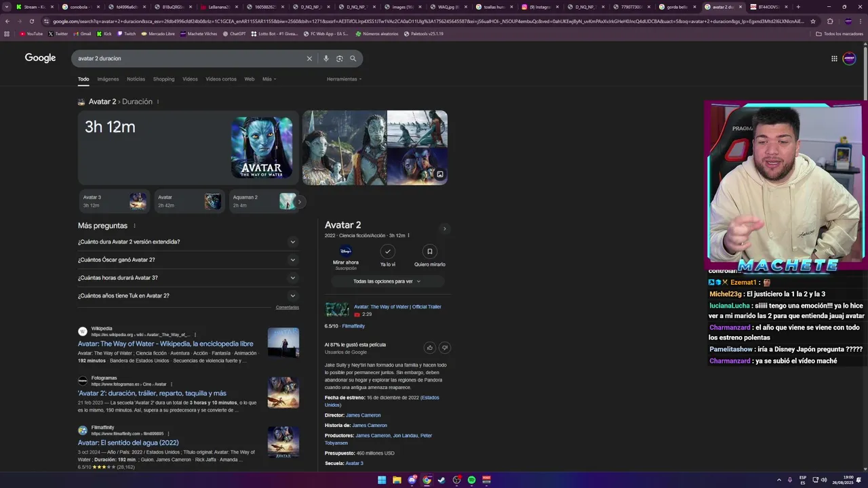The width and height of the screenshot is (868, 488).
Task: Click the Ya lo vi checkmark icon
Action: click(387, 251)
